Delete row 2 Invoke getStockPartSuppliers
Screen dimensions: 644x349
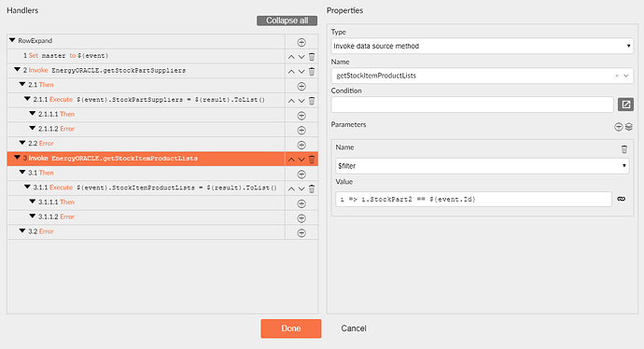312,72
